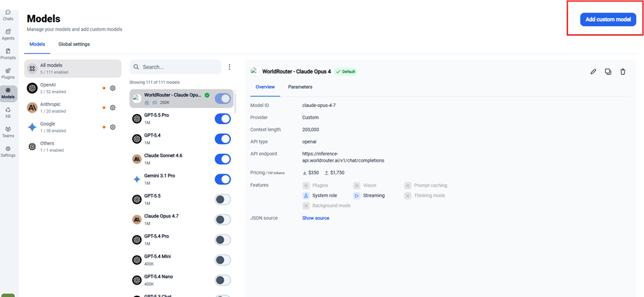The height and width of the screenshot is (297, 644).
Task: Click the claude-opus-4-7 model ID
Action: (319, 105)
